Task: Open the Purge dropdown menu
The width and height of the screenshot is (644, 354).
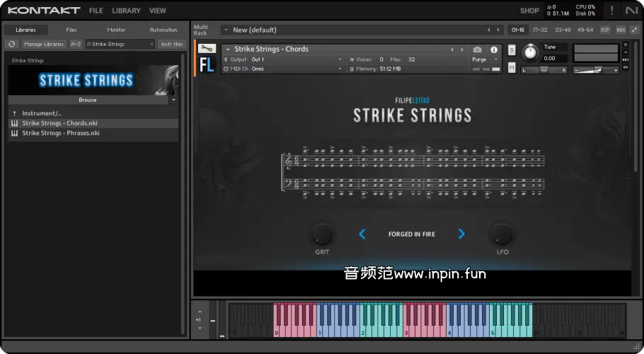Action: click(x=485, y=59)
